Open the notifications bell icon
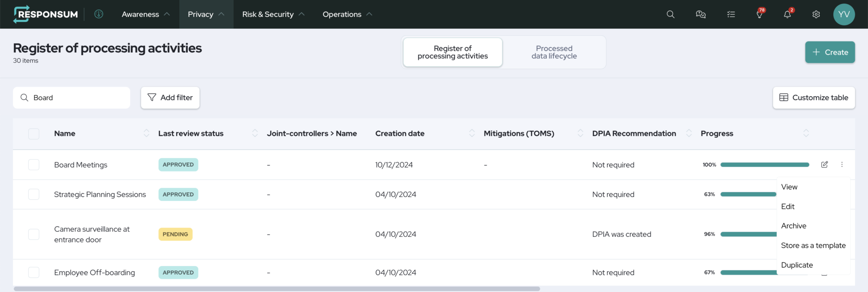Viewport: 868px width, 292px height. tap(788, 14)
